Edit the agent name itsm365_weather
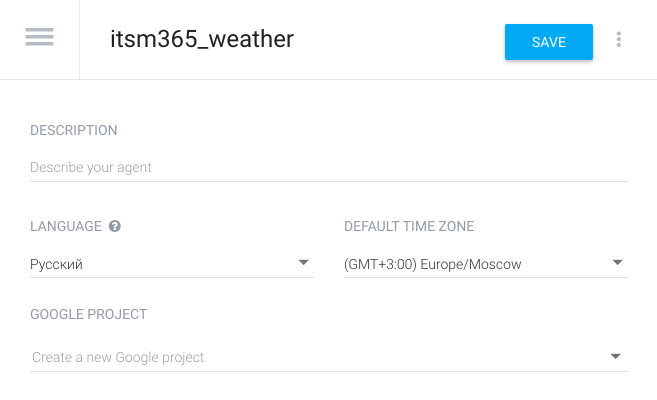 click(x=202, y=40)
